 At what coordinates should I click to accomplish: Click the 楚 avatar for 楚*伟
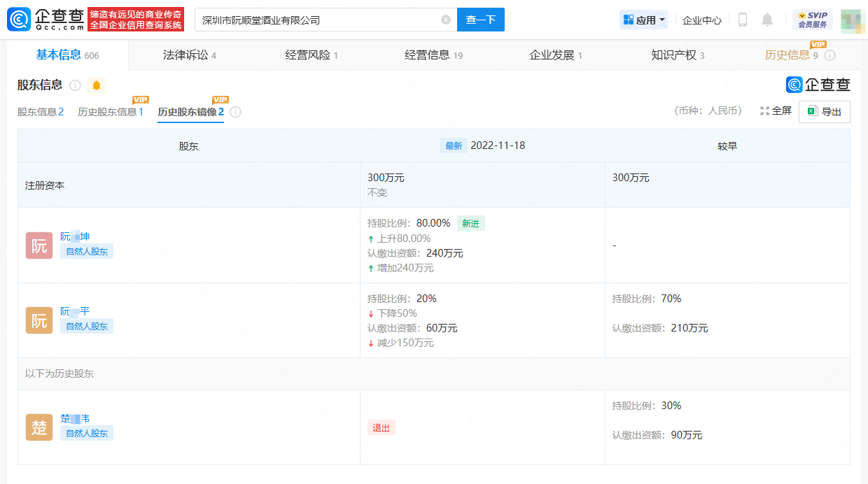click(x=39, y=427)
